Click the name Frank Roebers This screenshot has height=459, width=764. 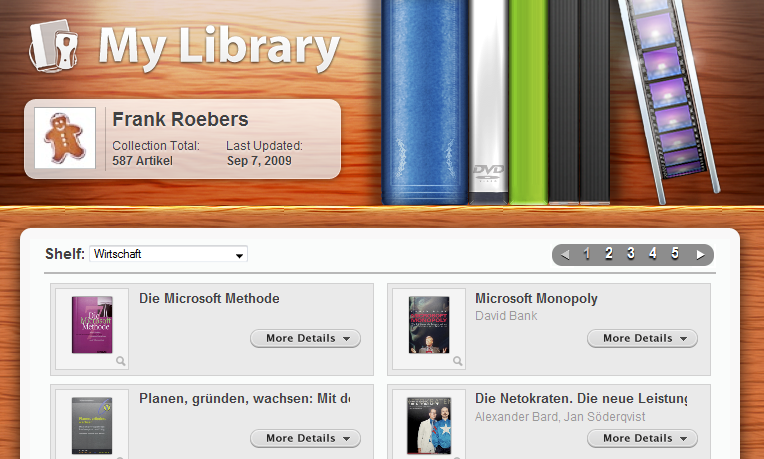(180, 119)
